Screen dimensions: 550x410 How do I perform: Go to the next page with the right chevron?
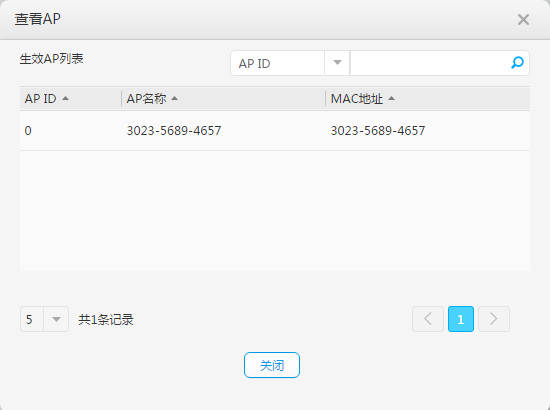click(494, 319)
